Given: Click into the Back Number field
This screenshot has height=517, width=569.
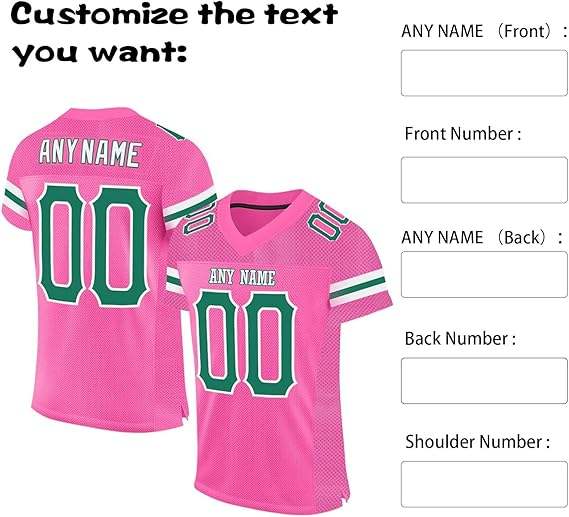Looking at the screenshot, I should [x=484, y=381].
